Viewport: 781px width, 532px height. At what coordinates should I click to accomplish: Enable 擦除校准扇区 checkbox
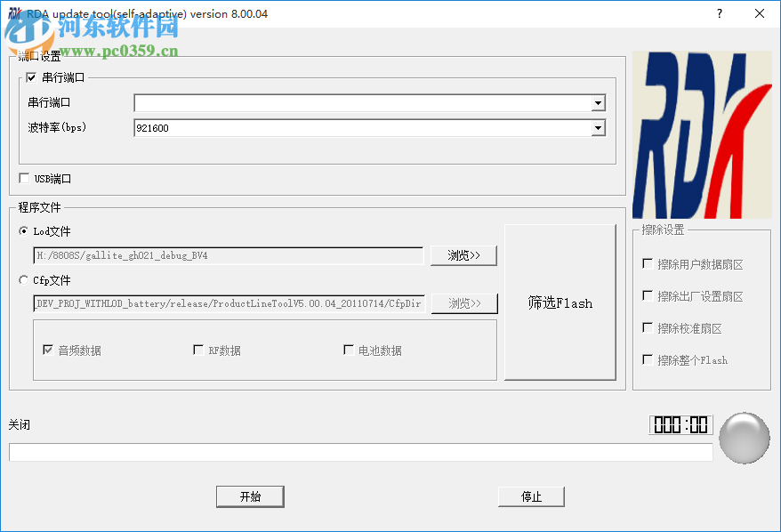[649, 328]
